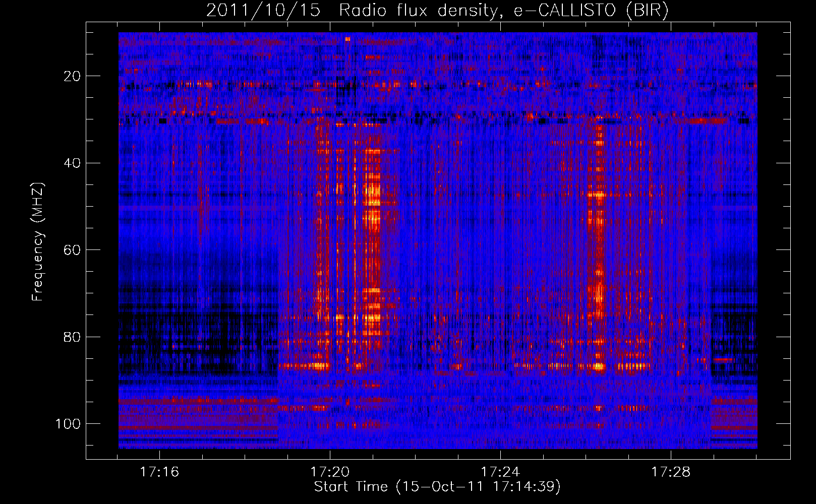Click the 40 frequency tick label

73,163
